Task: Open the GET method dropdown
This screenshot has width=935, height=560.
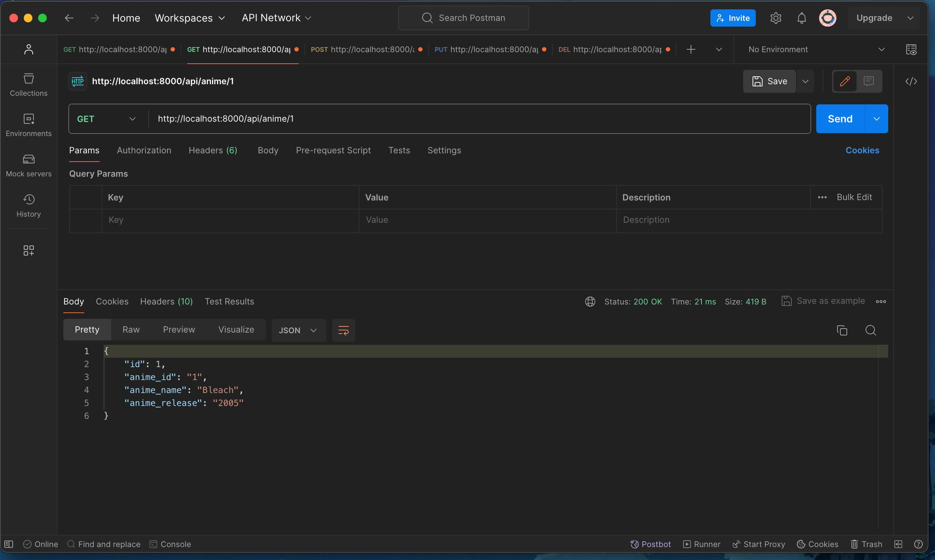Action: (x=107, y=119)
